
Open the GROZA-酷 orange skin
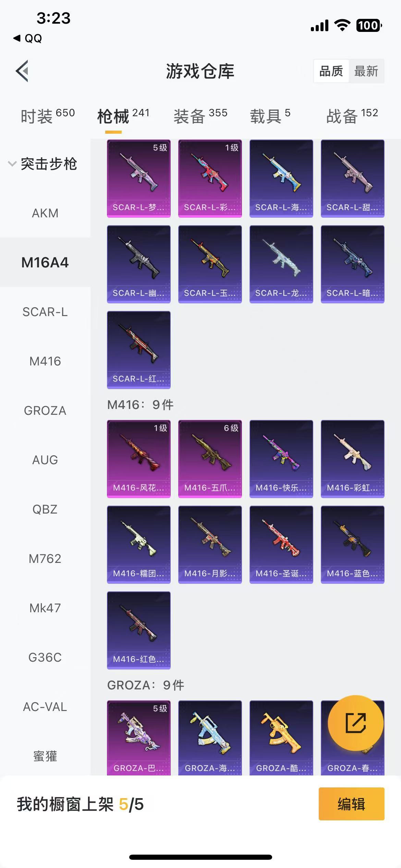(281, 737)
